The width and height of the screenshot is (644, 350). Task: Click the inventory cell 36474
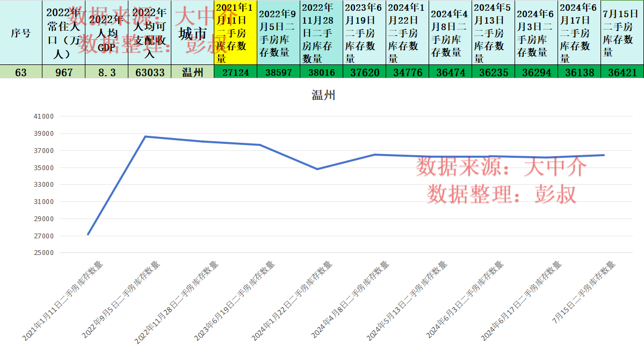pyautogui.click(x=450, y=72)
